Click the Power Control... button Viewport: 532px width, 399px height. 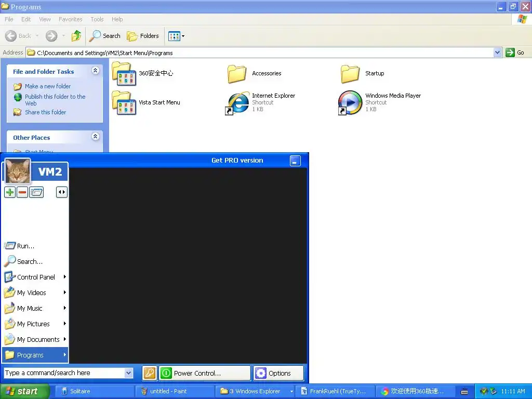205,373
